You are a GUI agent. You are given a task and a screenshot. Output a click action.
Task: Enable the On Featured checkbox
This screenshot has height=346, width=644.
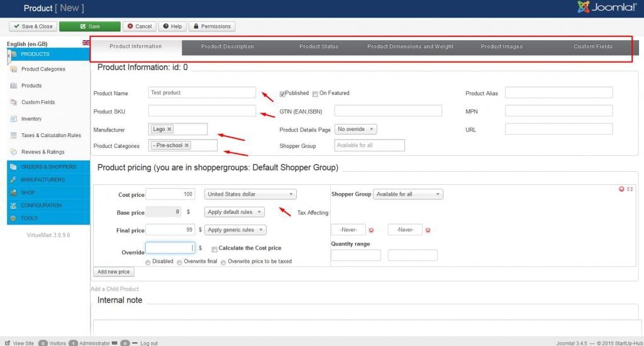tap(315, 94)
